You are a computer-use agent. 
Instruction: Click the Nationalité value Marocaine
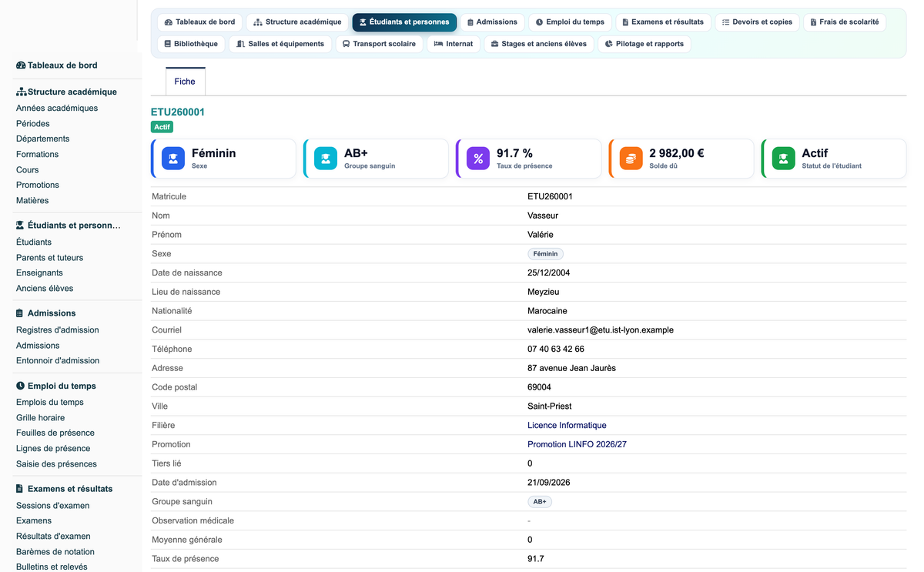click(547, 311)
